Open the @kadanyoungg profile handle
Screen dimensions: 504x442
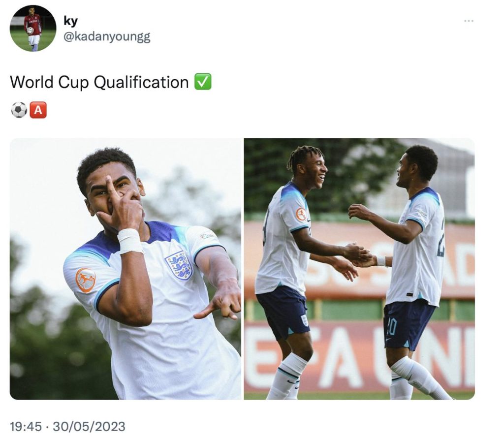107,36
